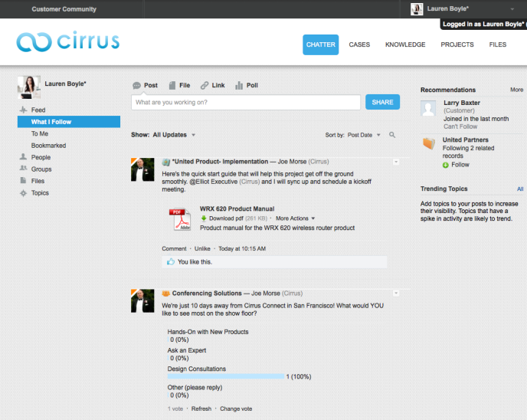
Task: Click the feed search magnifier icon
Action: coord(392,135)
